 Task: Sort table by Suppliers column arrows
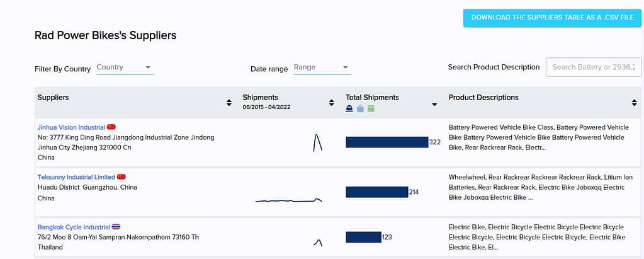pos(229,103)
